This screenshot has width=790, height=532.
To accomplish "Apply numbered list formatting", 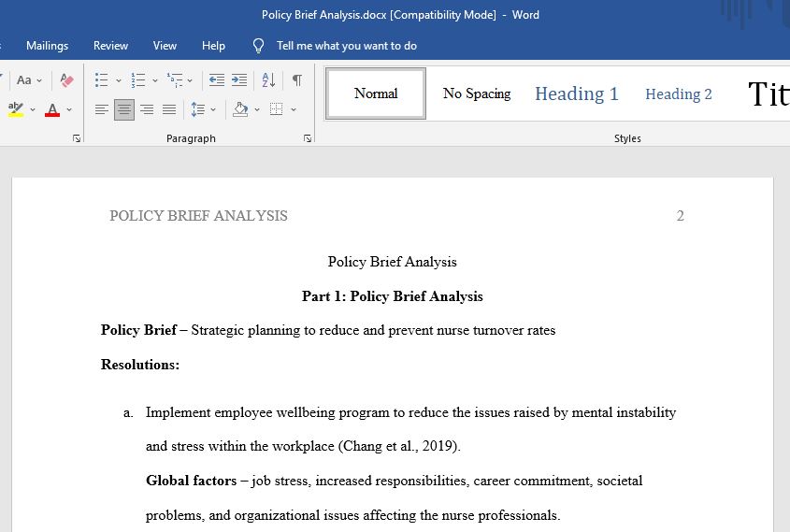I will tap(138, 80).
